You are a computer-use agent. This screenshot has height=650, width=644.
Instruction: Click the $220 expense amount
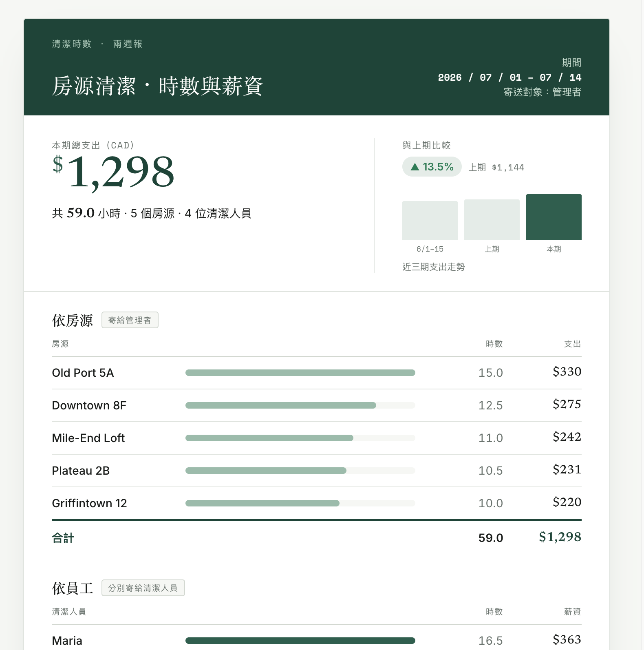567,502
